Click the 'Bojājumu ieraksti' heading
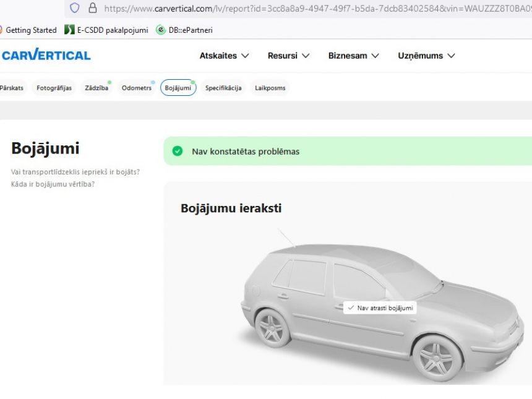Viewport: 532px width, 399px height. click(x=231, y=208)
